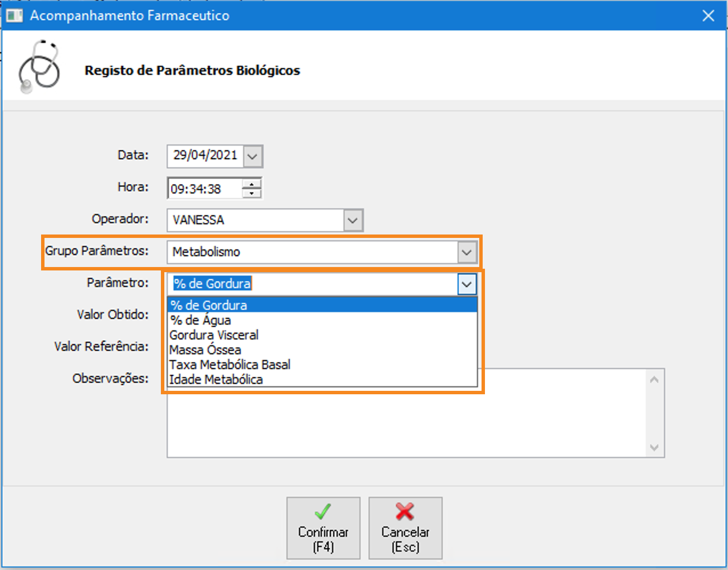Viewport: 728px width, 570px height.
Task: Expand the Operador dropdown list
Action: tap(353, 220)
